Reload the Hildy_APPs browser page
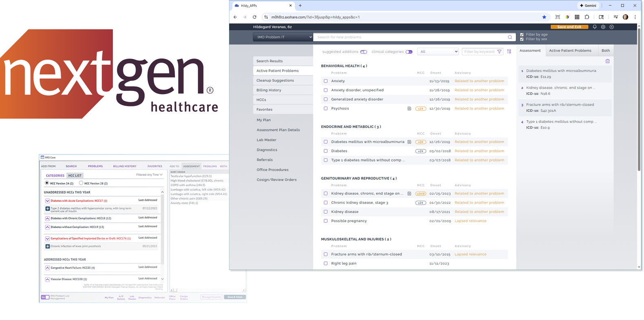Viewport: 644px width, 320px height. click(254, 17)
